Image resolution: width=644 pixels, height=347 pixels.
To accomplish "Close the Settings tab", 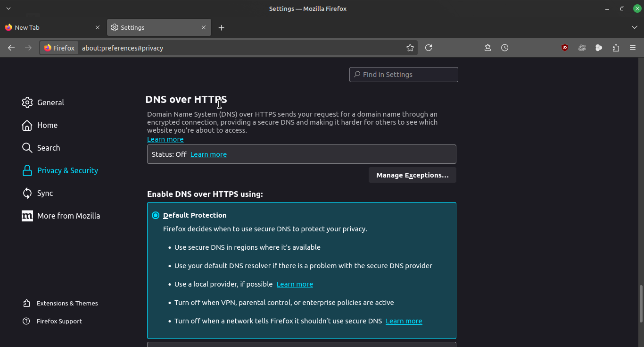I will click(204, 28).
